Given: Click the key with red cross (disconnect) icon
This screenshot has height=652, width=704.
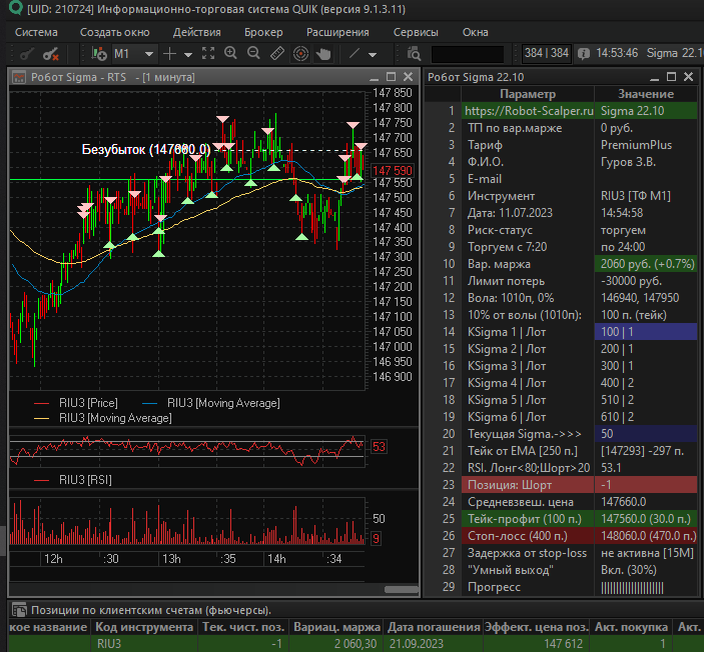Looking at the screenshot, I should point(51,54).
